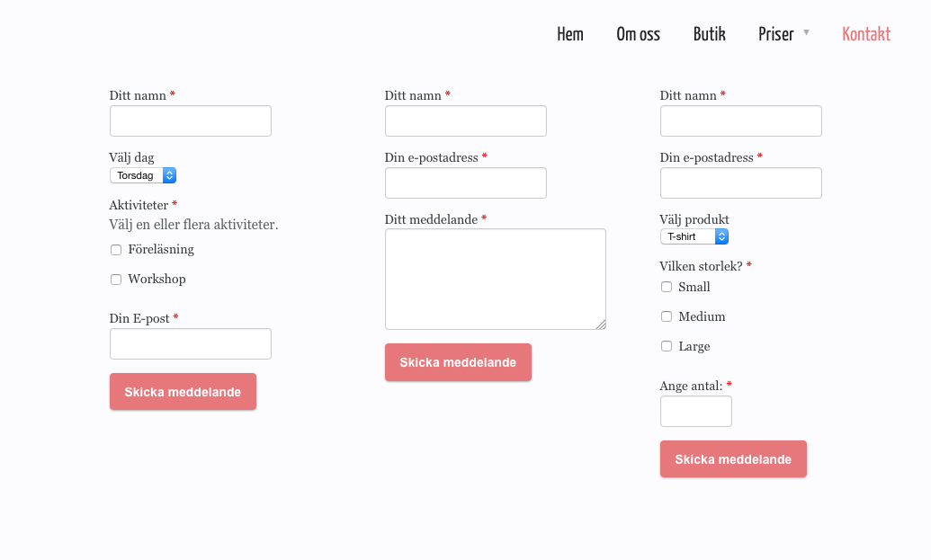
Task: Grab the textarea resize handle corner
Action: (601, 324)
